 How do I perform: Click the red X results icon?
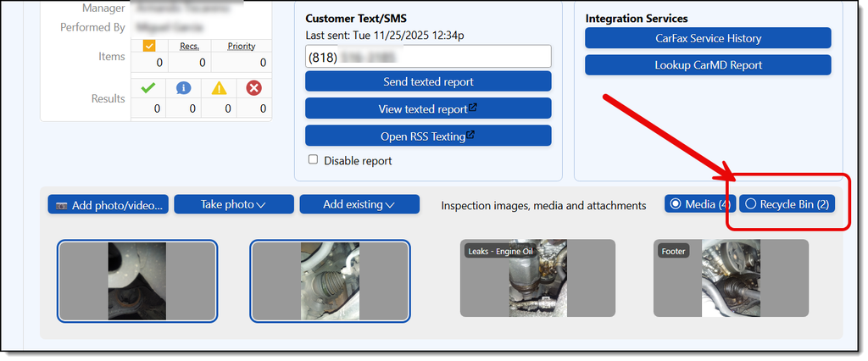[254, 87]
